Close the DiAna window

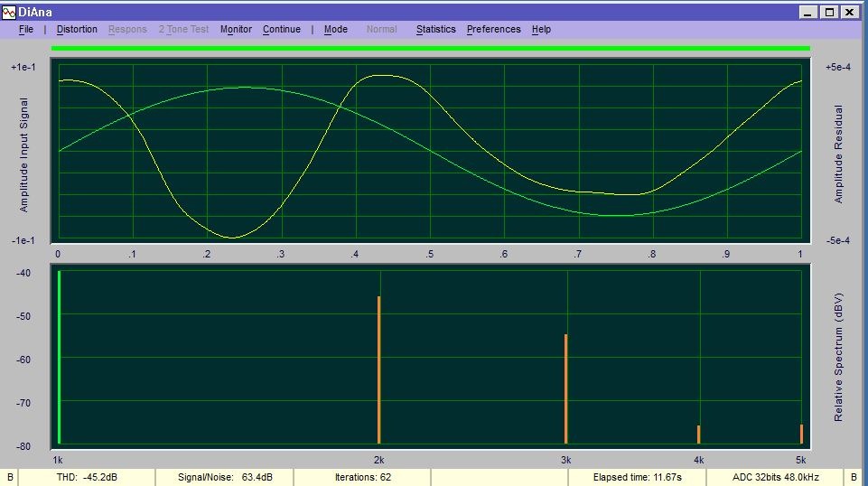[x=850, y=12]
